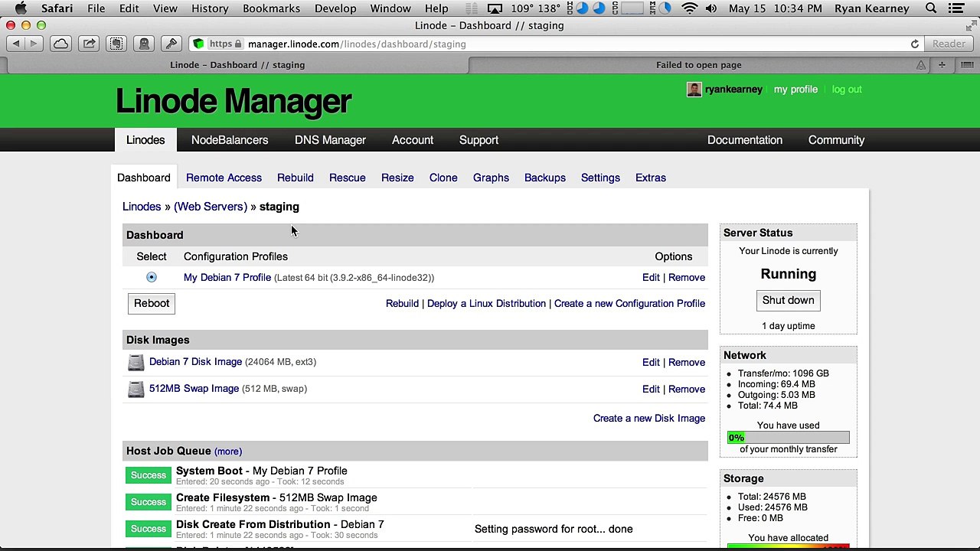Open the Account navigation tab
980x551 pixels.
coord(413,140)
